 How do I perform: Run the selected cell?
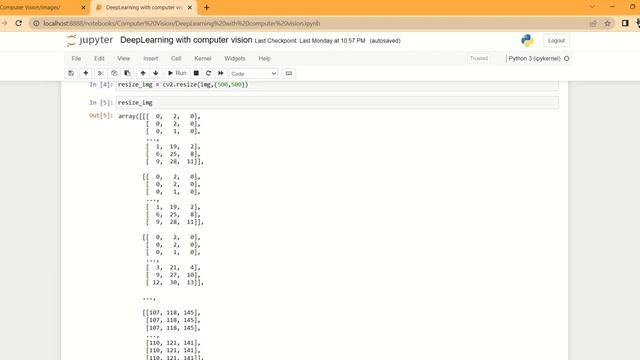(x=177, y=73)
